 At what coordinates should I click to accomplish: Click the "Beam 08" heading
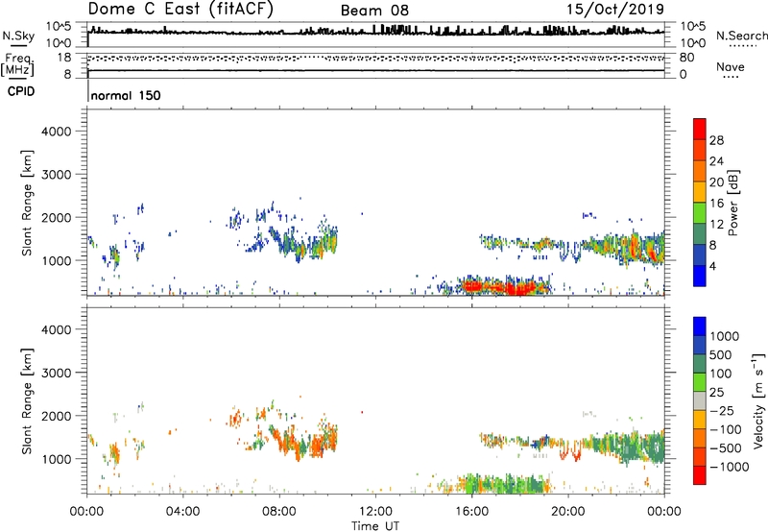374,11
